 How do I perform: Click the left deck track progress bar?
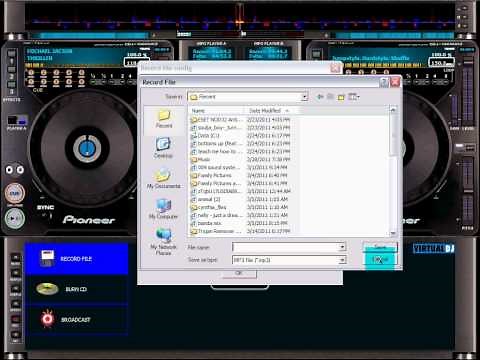click(90, 35)
